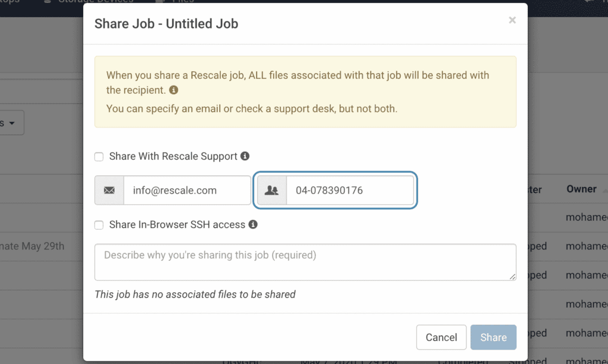Toggle Share In-Browser SSH access checkbox

click(x=99, y=225)
